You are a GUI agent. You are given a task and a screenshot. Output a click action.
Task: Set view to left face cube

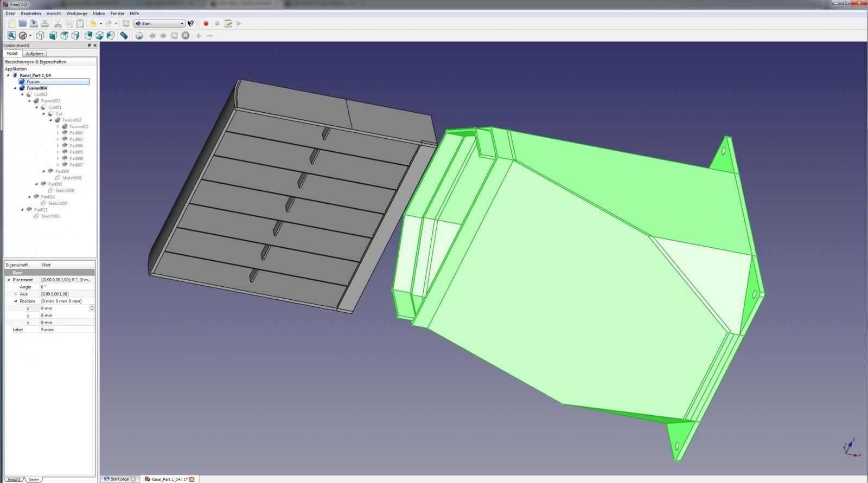pos(111,35)
